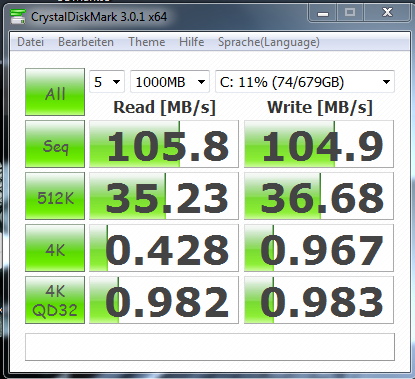Run all benchmarks with the All button
This screenshot has width=415, height=379.
pos(55,92)
